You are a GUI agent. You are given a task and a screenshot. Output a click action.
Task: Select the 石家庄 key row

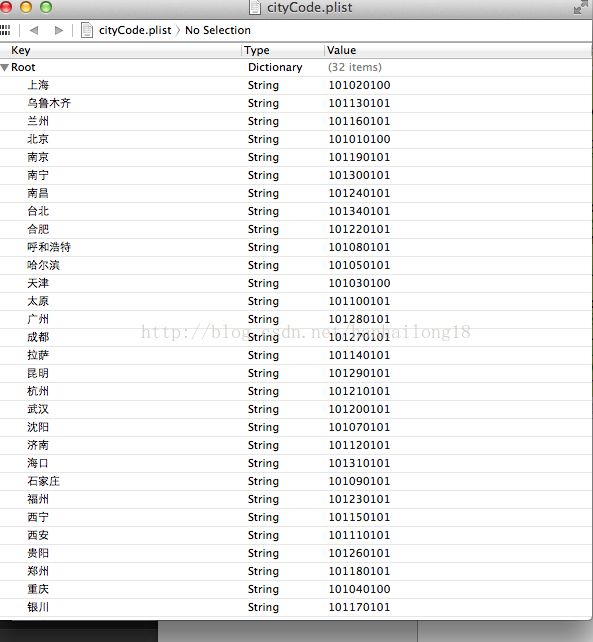pos(43,482)
